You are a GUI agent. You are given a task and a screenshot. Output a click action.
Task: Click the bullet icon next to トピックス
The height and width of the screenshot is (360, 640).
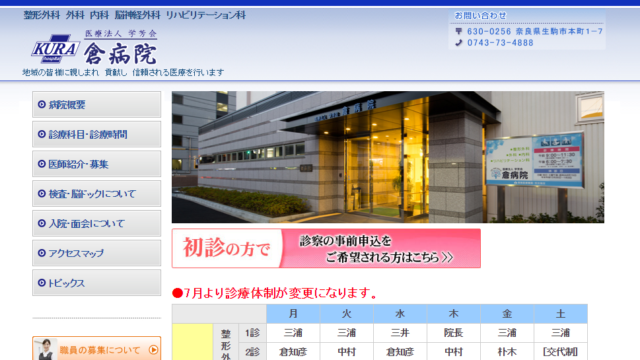tap(42, 282)
